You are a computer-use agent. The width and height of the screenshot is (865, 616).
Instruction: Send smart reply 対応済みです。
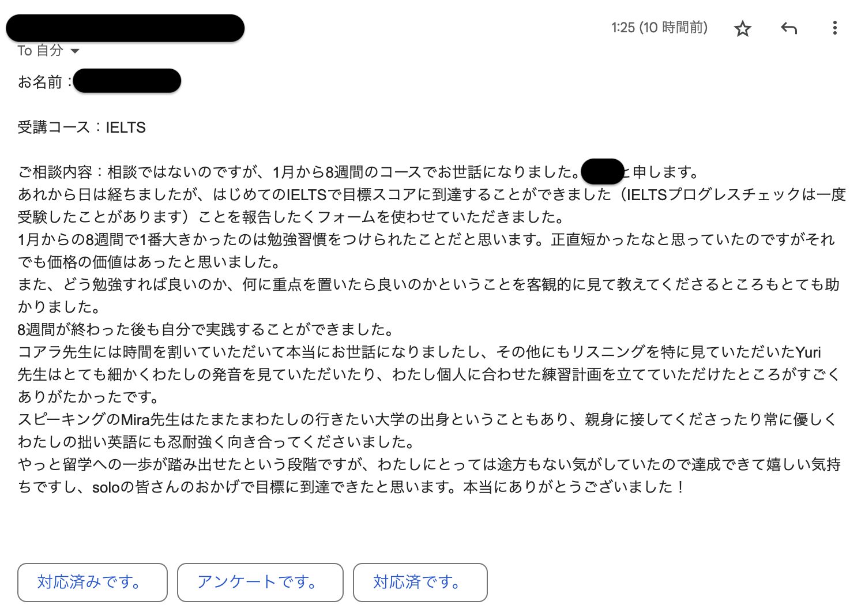pyautogui.click(x=92, y=582)
